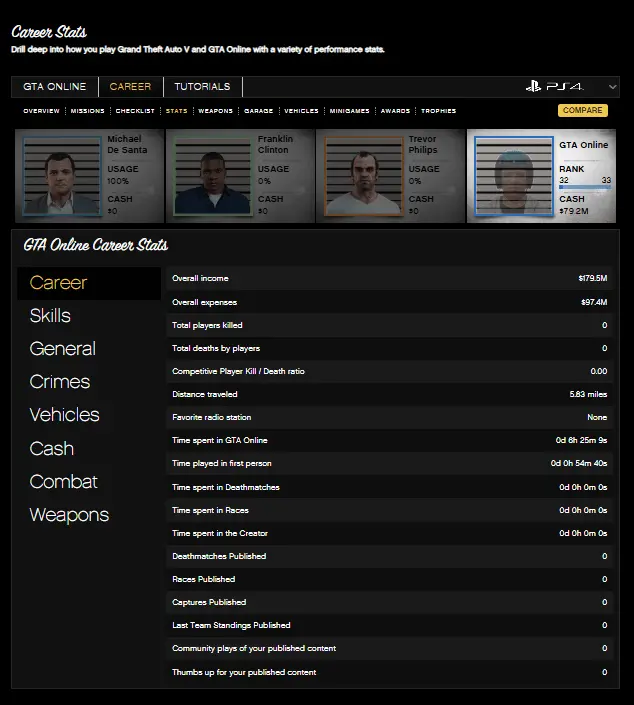Click Time spent in the Creator row
This screenshot has width=634, height=705.
(x=390, y=533)
